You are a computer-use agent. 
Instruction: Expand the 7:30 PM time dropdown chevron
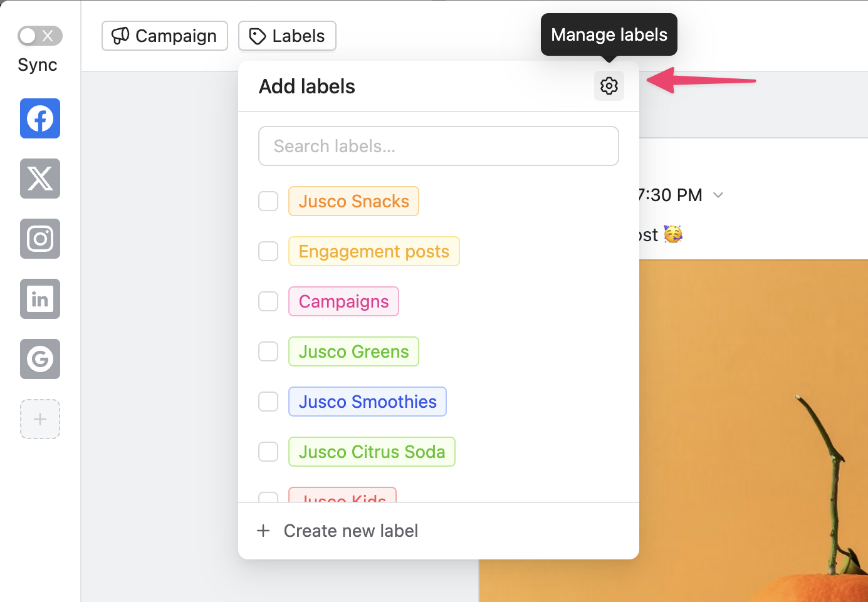point(718,195)
